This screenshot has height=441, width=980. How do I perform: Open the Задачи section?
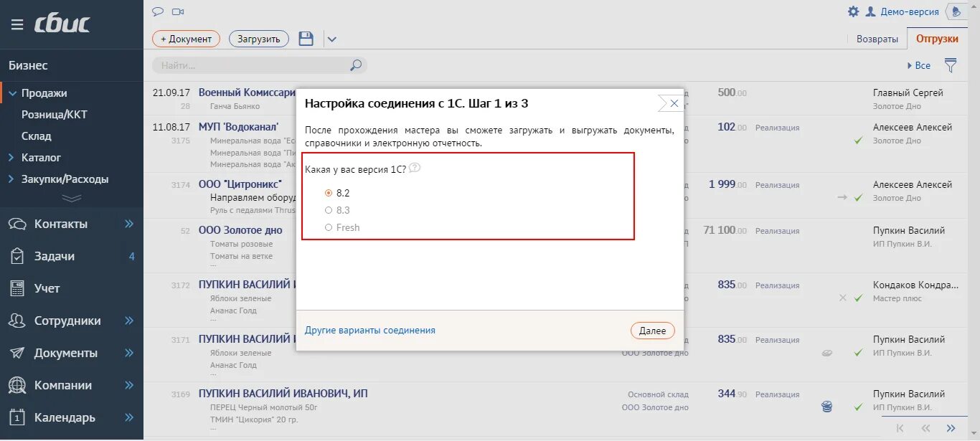tap(55, 256)
